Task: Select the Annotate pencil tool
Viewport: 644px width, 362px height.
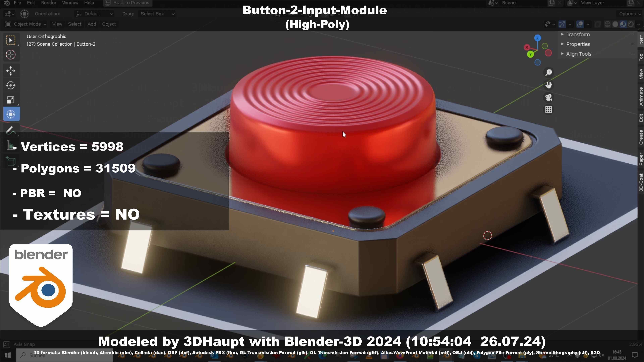Action: [x=11, y=130]
